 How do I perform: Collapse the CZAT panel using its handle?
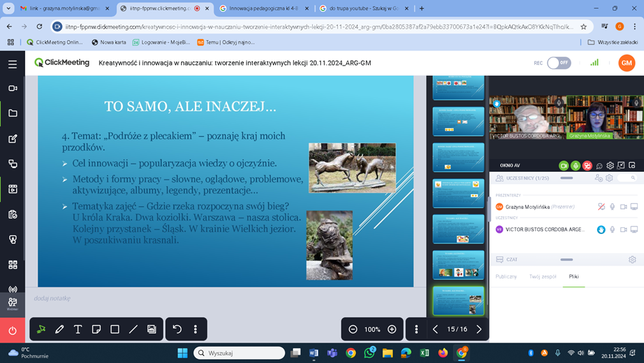[x=566, y=259]
